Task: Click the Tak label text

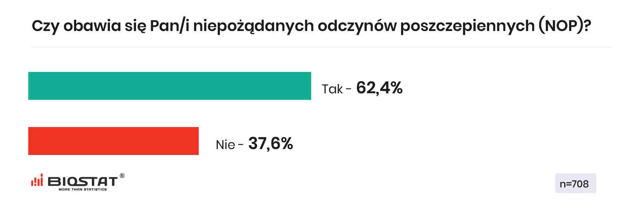Action: pos(332,89)
